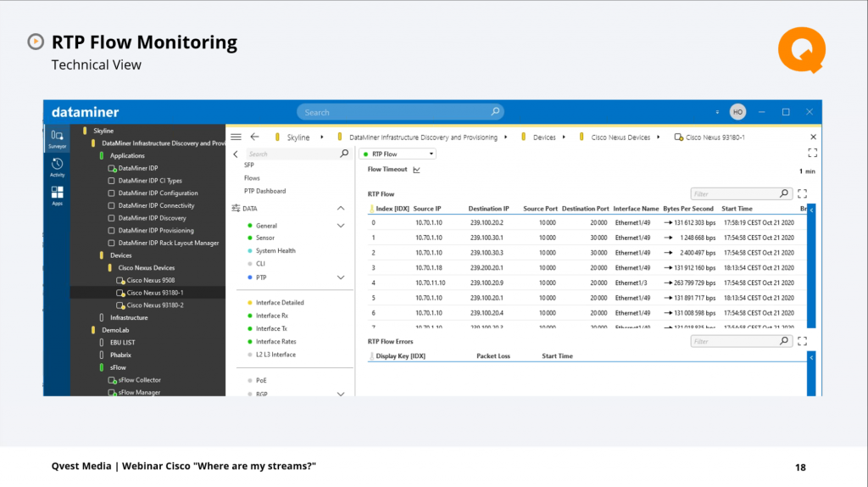Viewport: 868px width, 487px height.
Task: Open the PTP Dashboard page
Action: click(x=264, y=191)
